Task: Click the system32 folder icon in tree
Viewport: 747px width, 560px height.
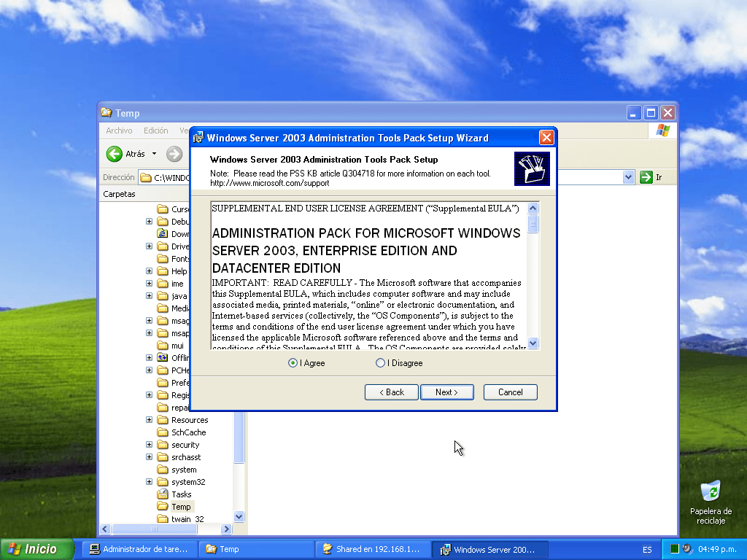Action: coord(163,482)
